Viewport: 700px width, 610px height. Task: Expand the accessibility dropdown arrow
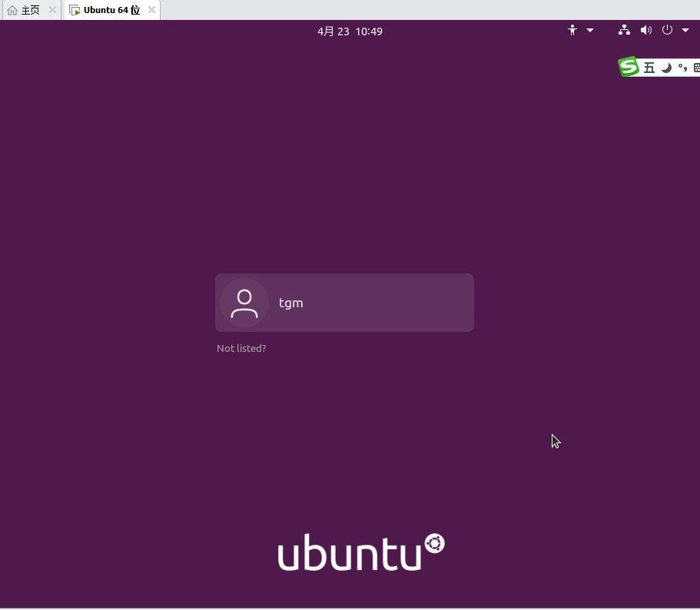point(590,30)
